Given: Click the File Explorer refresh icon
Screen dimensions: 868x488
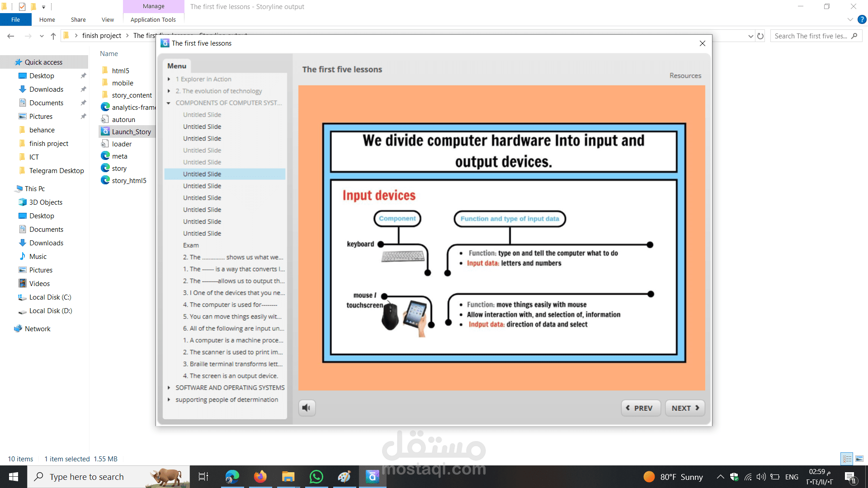Looking at the screenshot, I should pos(760,36).
